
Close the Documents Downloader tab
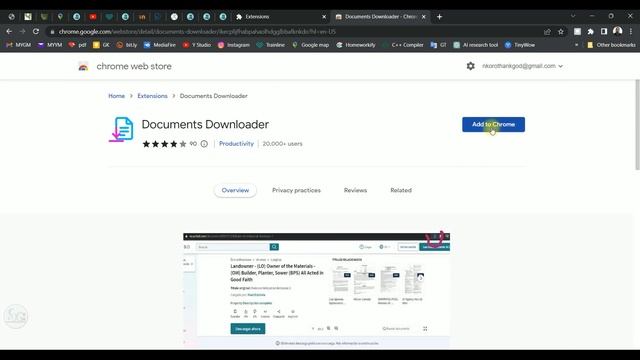(x=424, y=17)
